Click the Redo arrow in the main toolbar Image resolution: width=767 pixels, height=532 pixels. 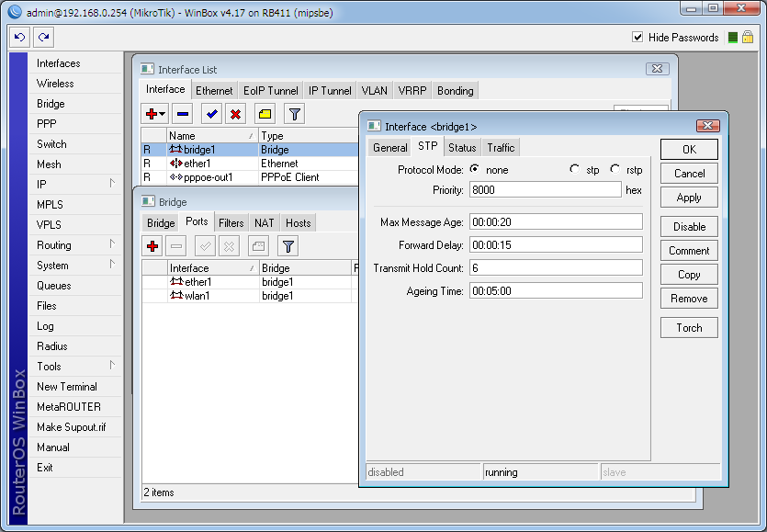tap(43, 37)
